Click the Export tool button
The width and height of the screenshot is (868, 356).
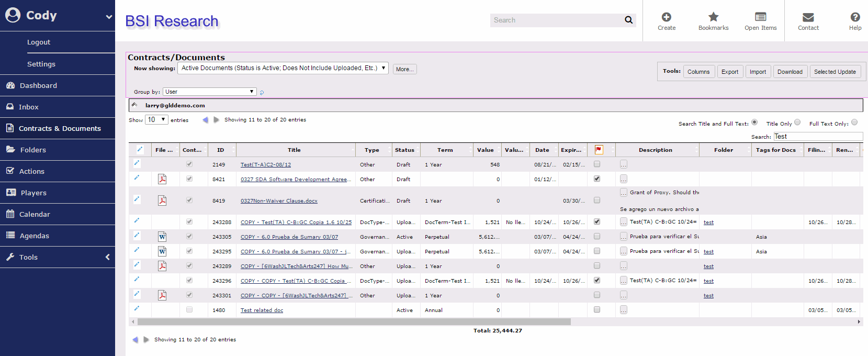click(x=729, y=72)
